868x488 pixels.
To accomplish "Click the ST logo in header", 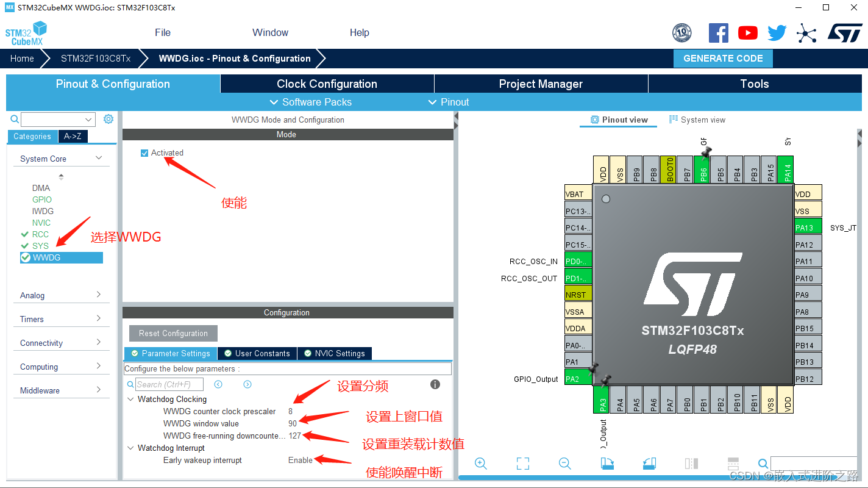I will (x=845, y=33).
